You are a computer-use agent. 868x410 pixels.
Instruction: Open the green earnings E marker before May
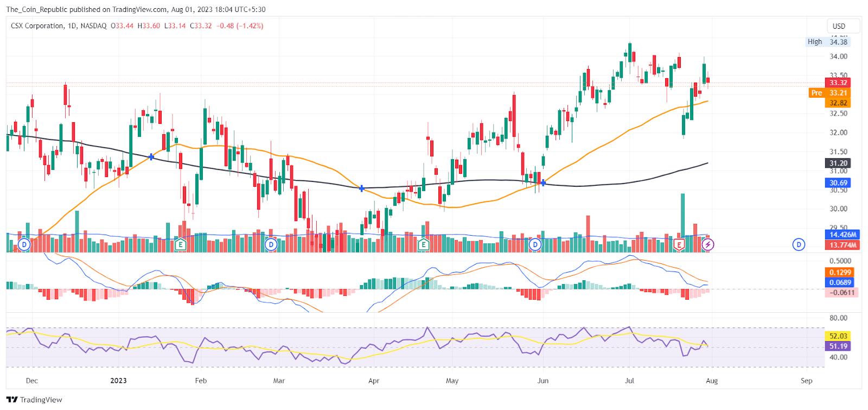pyautogui.click(x=424, y=245)
